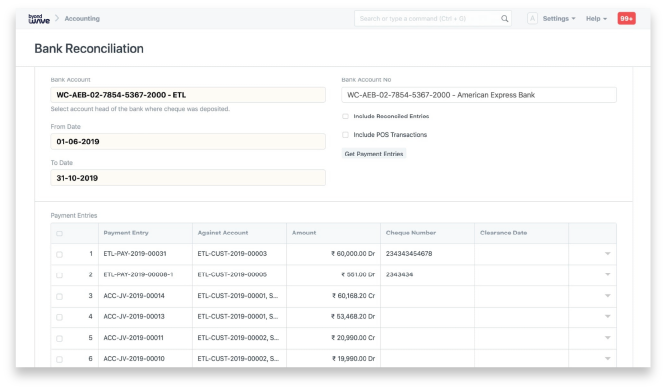The image size is (666, 390).
Task: Click Against Account column header
Action: [223, 233]
